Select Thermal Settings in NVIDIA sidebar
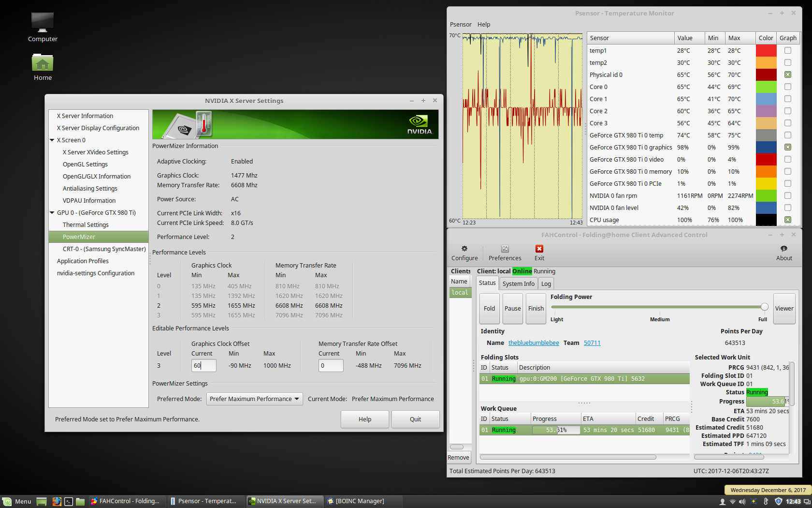The height and width of the screenshot is (508, 812). 86,225
